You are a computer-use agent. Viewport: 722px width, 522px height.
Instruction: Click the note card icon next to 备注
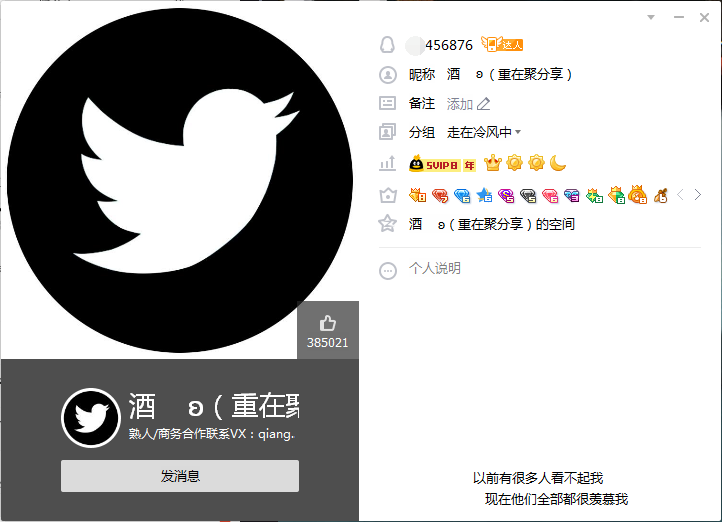click(387, 103)
